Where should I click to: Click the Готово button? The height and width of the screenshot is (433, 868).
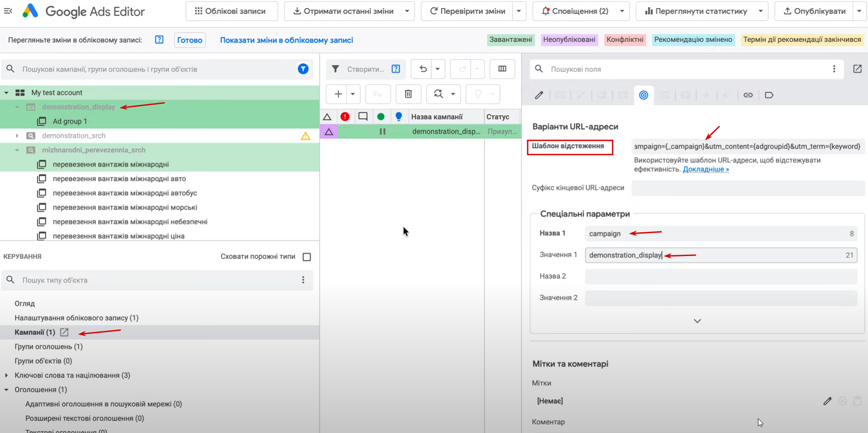pos(190,40)
